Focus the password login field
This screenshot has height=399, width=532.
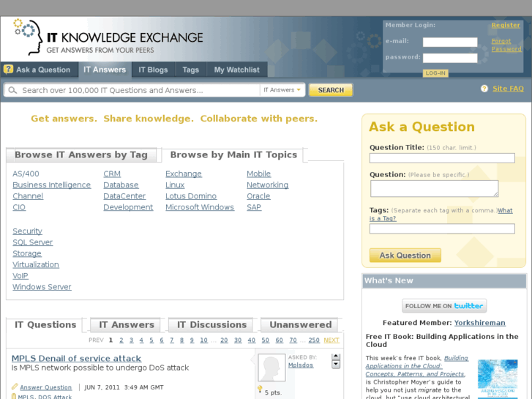[x=450, y=58]
